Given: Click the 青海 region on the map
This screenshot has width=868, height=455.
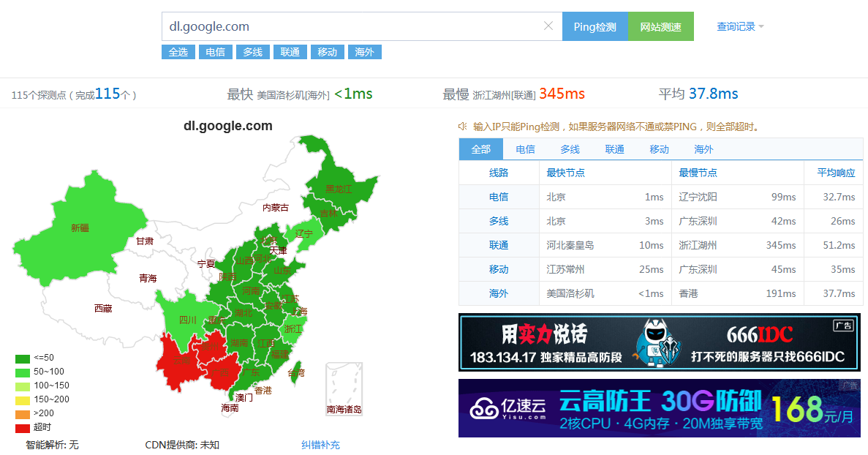Looking at the screenshot, I should coord(148,279).
